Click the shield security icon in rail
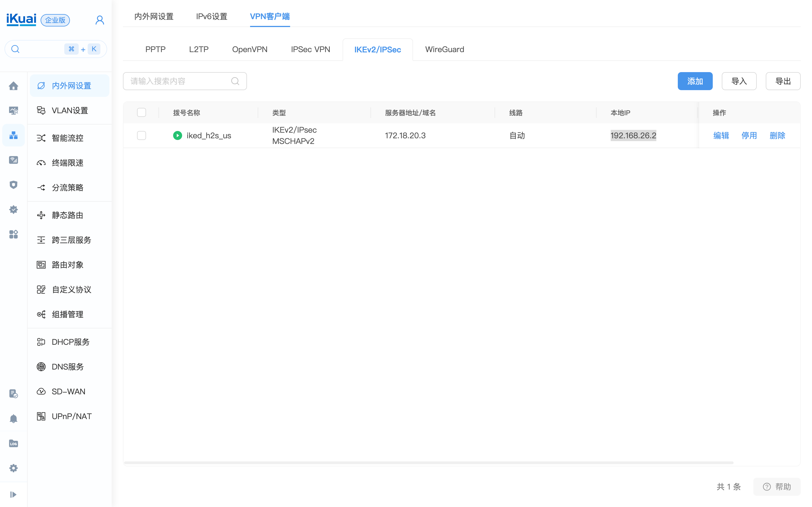 coord(14,185)
